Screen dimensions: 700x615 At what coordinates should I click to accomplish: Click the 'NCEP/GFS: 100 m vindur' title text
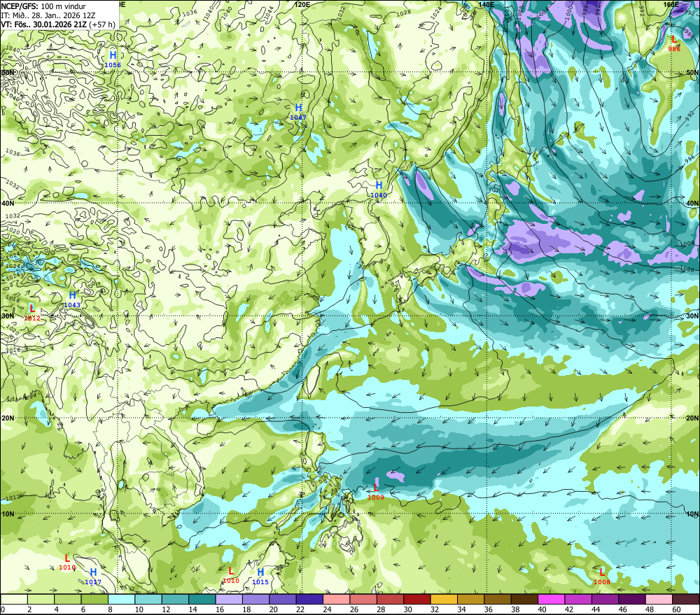pyautogui.click(x=43, y=6)
